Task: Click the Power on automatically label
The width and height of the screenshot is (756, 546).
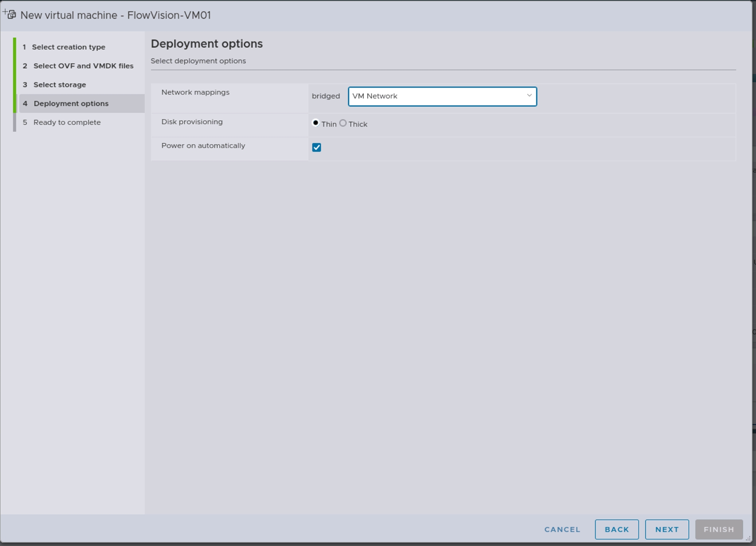Action: point(203,146)
